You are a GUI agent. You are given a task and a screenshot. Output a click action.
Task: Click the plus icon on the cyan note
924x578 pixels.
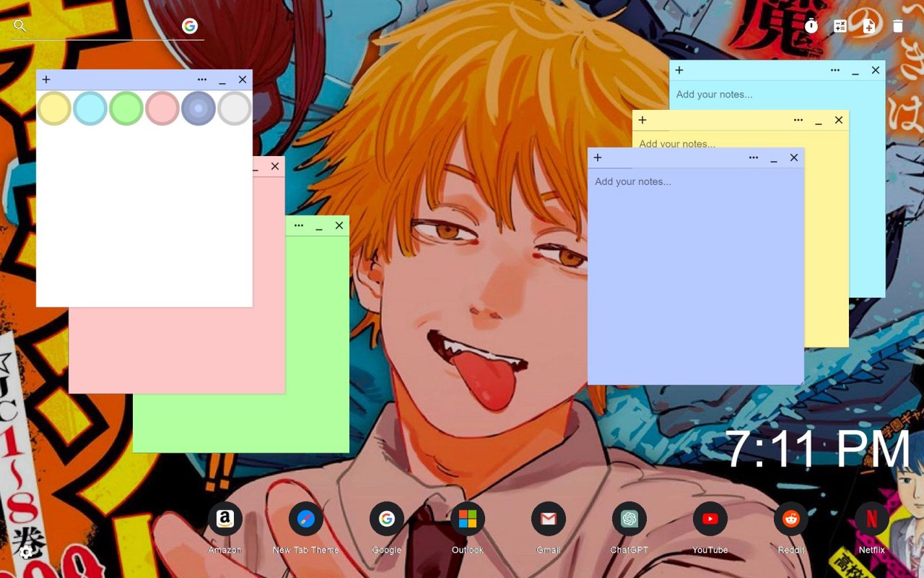coord(679,70)
